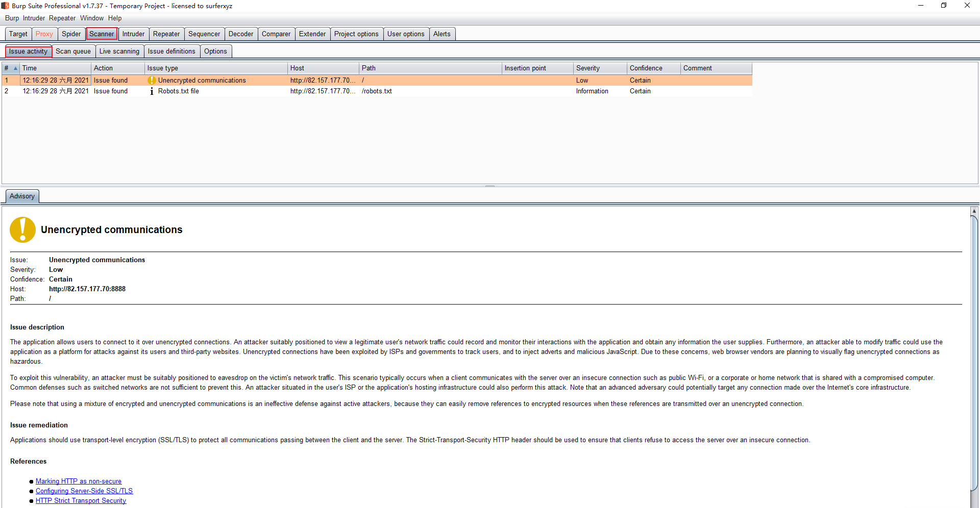The height and width of the screenshot is (508, 980).
Task: Sort by the Insertion point column header
Action: 537,68
